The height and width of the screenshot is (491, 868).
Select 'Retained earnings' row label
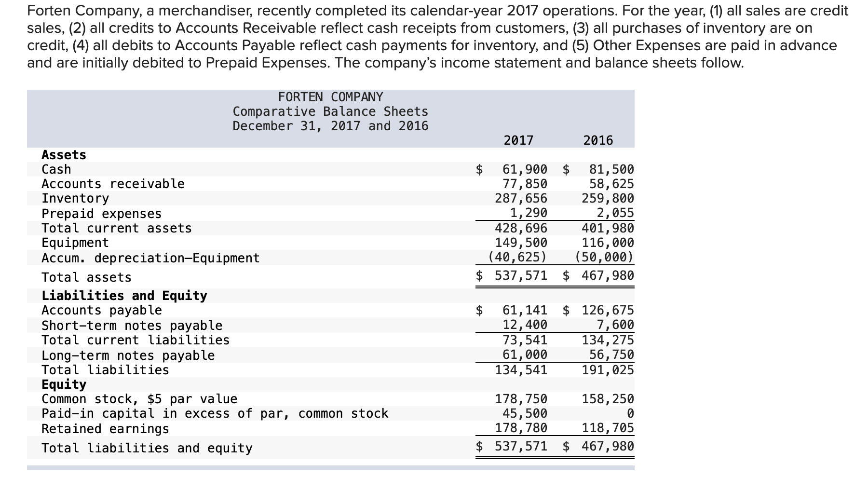pos(105,429)
